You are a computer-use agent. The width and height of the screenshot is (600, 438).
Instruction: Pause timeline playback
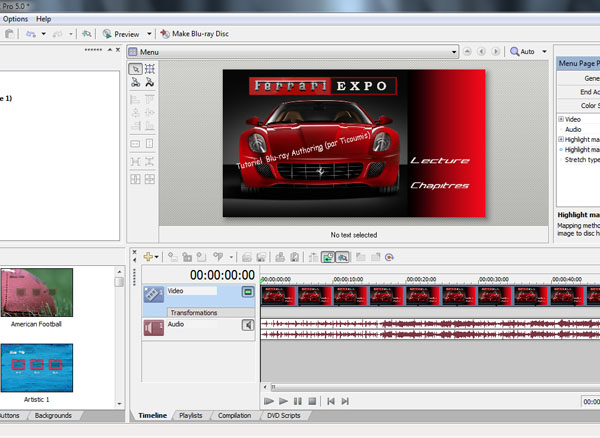tap(298, 401)
